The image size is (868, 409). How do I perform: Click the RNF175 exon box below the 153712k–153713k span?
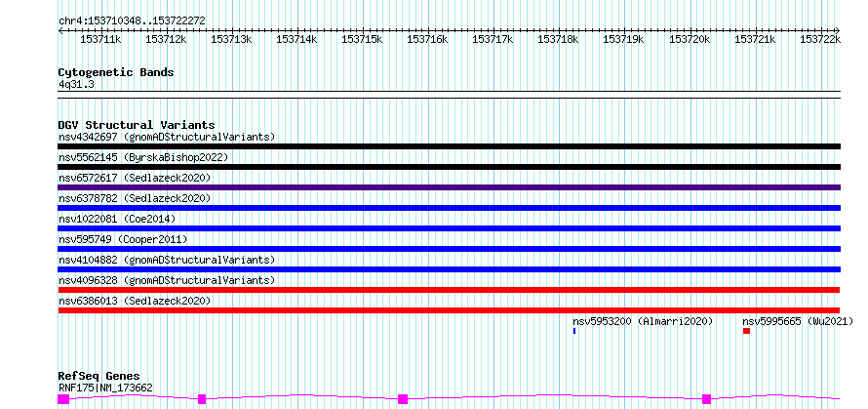(202, 399)
